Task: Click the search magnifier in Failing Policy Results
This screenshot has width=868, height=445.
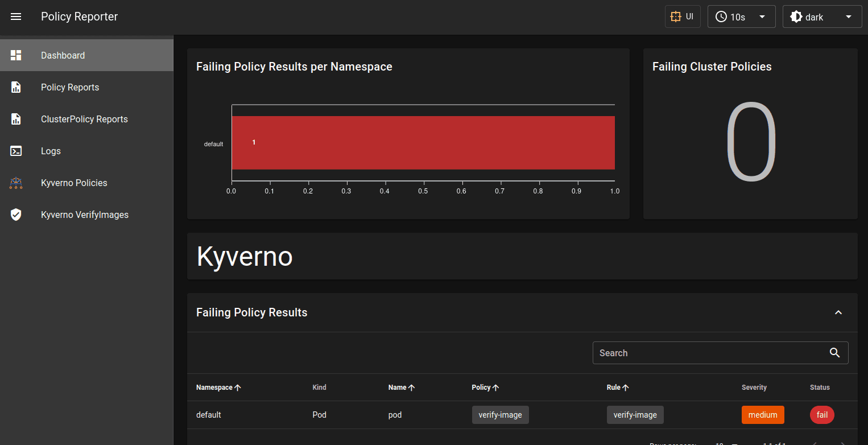Action: (x=834, y=353)
